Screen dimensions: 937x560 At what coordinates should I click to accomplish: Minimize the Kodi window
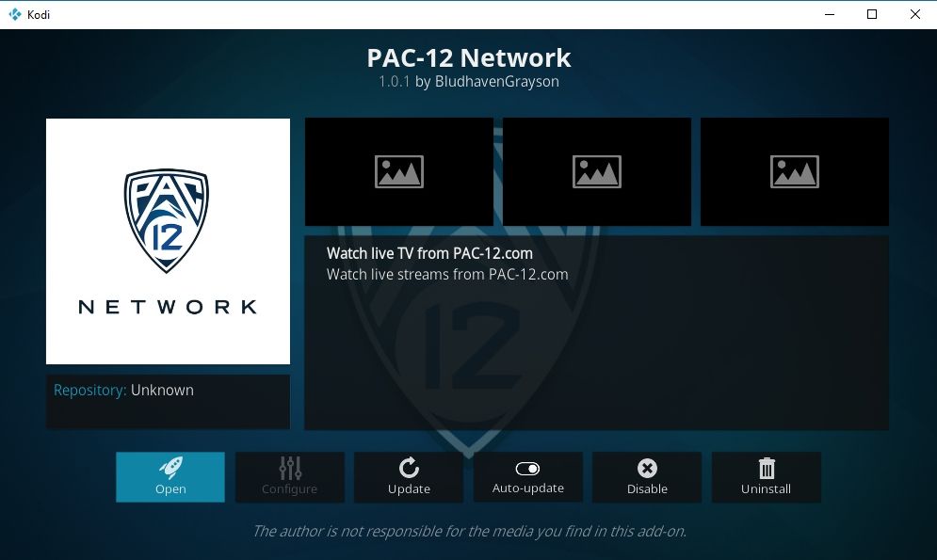click(830, 14)
